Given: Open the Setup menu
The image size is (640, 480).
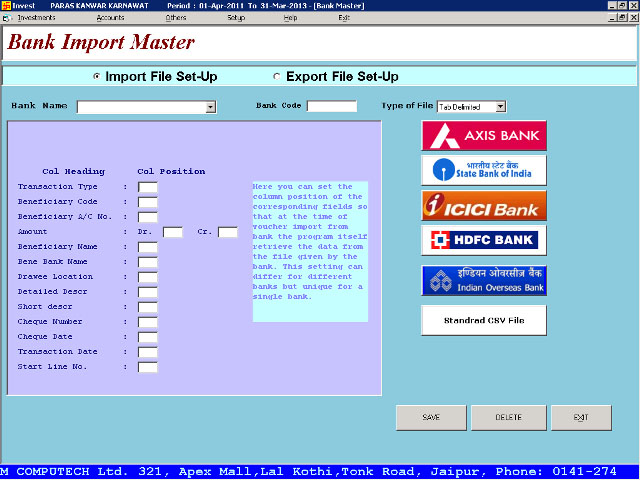Looking at the screenshot, I should click(x=236, y=18).
